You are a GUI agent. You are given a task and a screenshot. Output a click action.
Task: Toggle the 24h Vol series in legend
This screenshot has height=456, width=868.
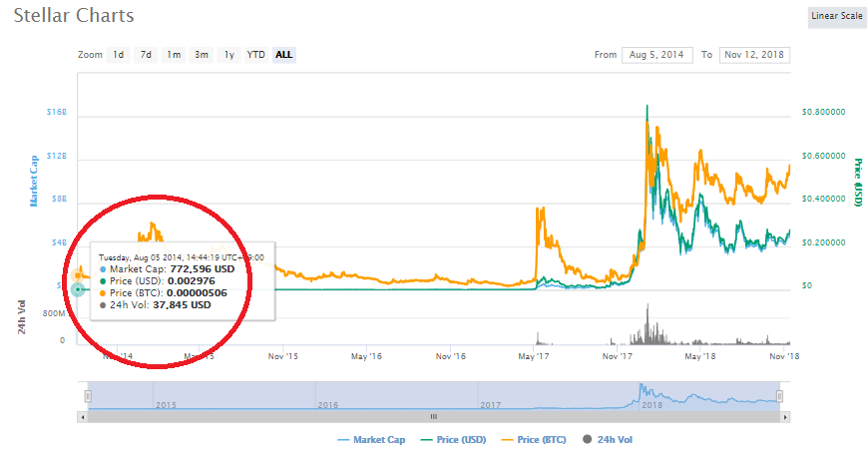click(608, 440)
